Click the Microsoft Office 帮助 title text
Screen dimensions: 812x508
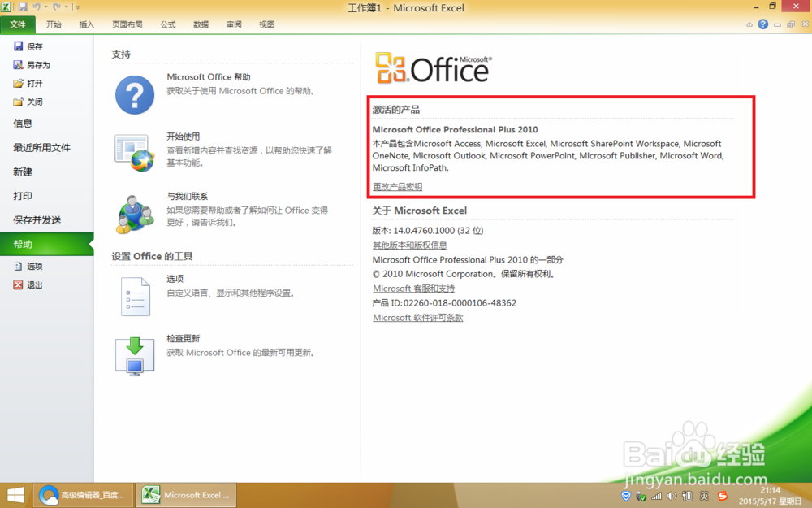click(208, 76)
